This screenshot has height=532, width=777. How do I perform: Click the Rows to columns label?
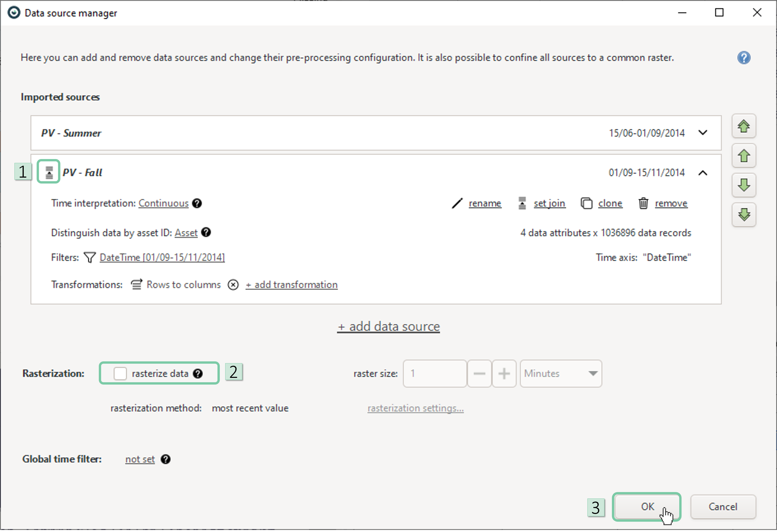[184, 285]
